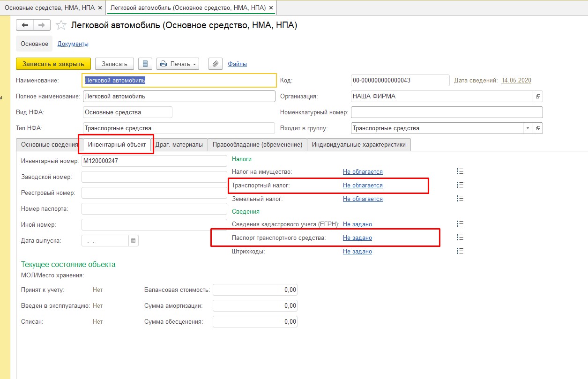
Task: Click the Реестровый номер field
Action: [154, 193]
